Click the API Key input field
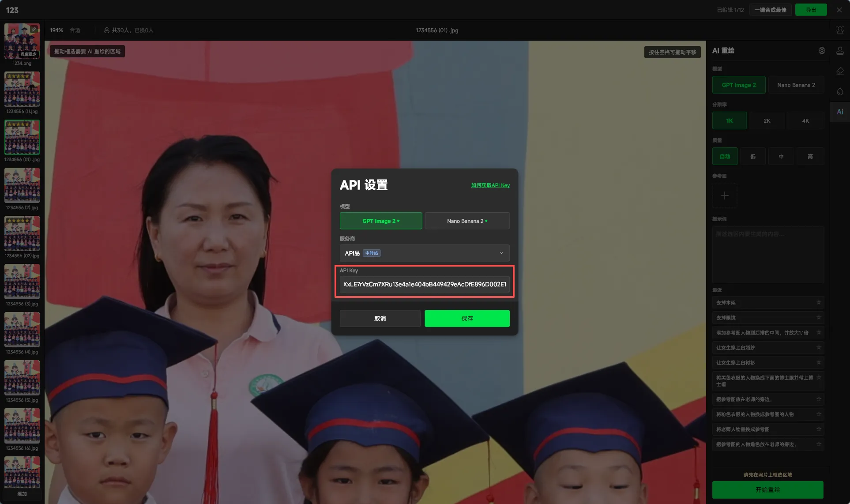This screenshot has height=504, width=850. [425, 284]
